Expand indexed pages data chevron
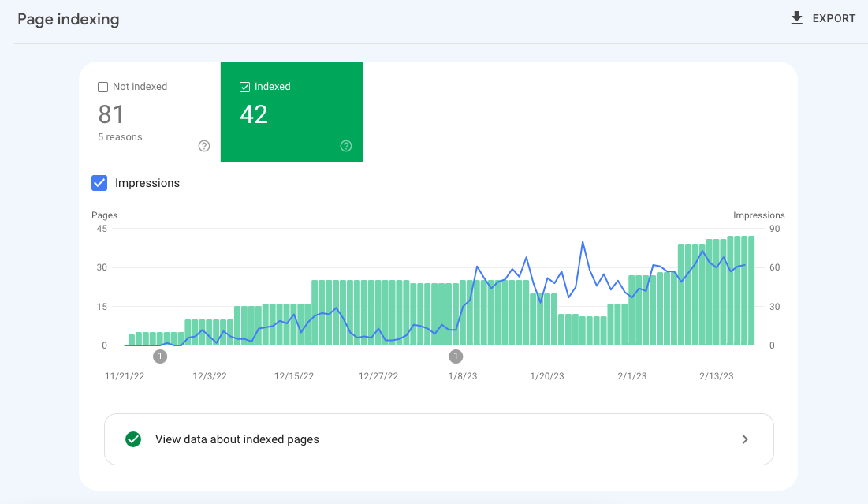The width and height of the screenshot is (868, 504). click(745, 439)
